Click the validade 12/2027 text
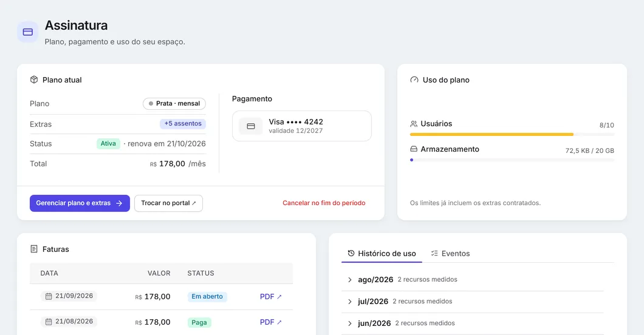The height and width of the screenshot is (335, 644). (296, 131)
